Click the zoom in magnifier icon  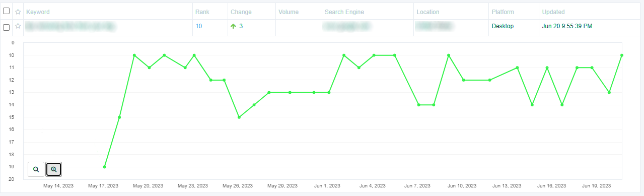[54, 170]
